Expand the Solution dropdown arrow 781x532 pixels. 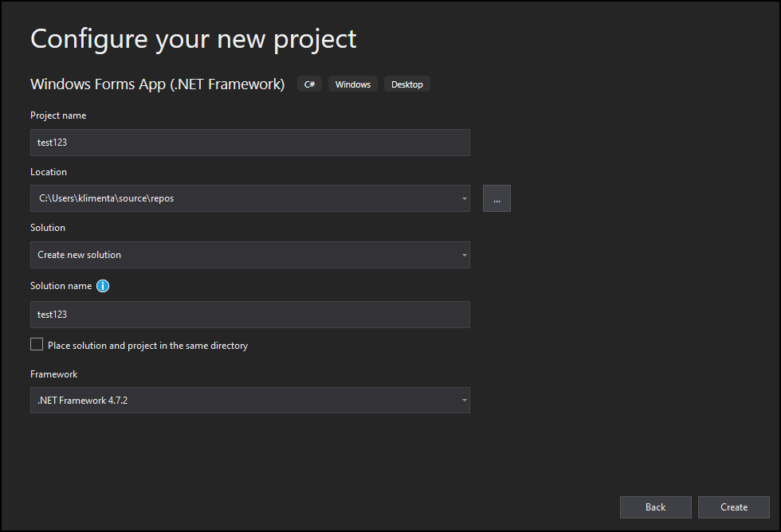tap(464, 255)
